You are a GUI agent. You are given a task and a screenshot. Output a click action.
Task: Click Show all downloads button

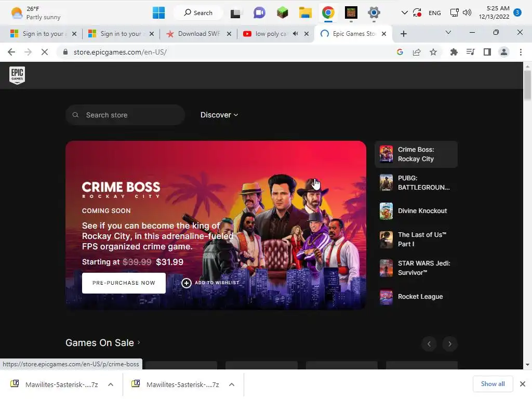pos(493,384)
